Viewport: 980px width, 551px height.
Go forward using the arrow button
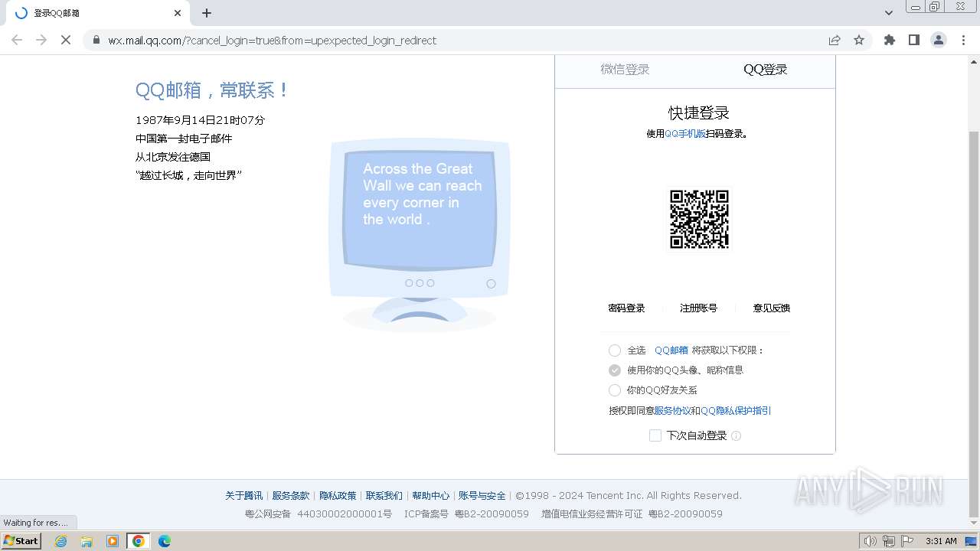point(41,40)
